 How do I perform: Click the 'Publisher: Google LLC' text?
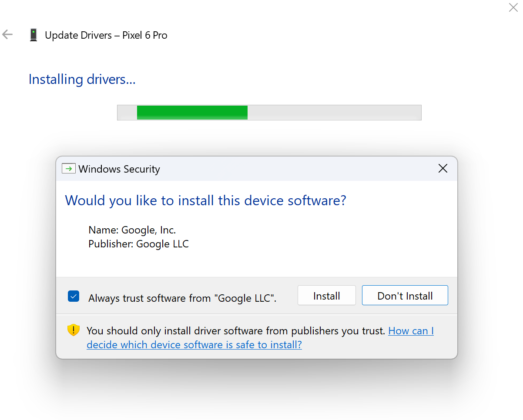[x=138, y=244]
